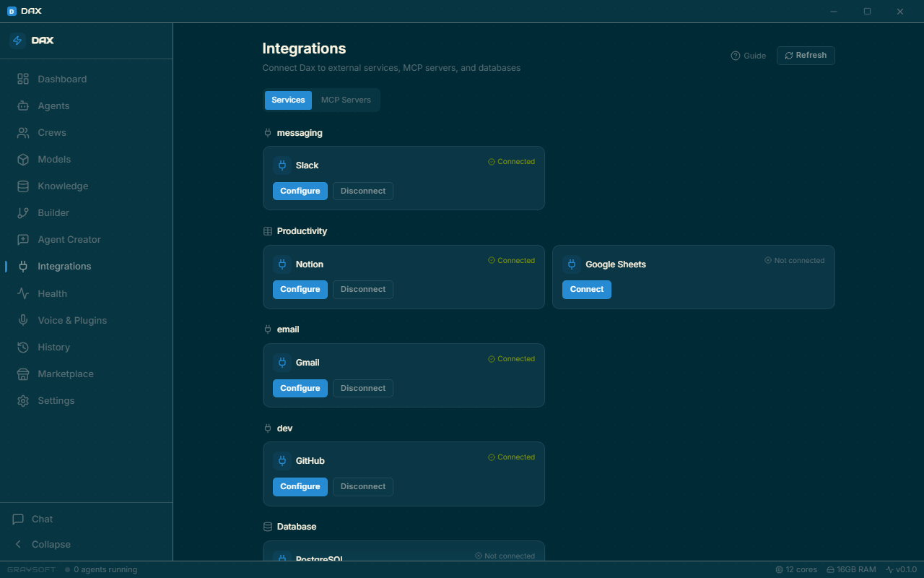
Task: Open Agent Creator from sidebar
Action: coord(86,239)
